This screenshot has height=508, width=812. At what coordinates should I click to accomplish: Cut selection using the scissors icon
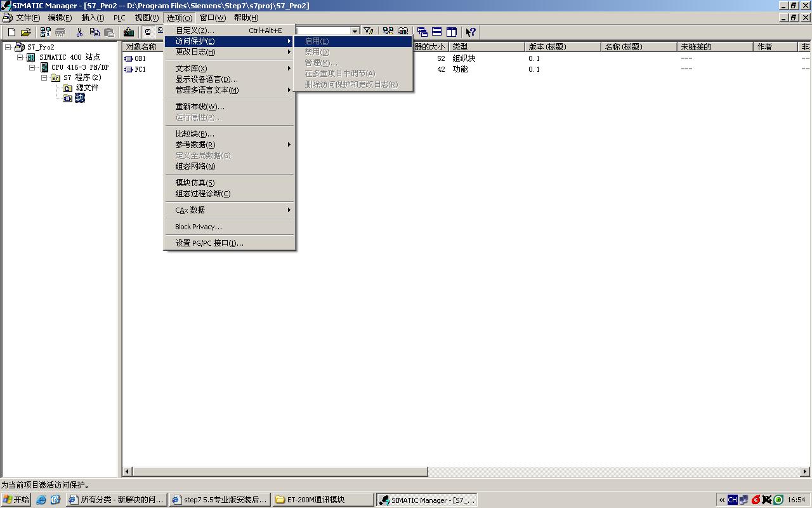(80, 32)
